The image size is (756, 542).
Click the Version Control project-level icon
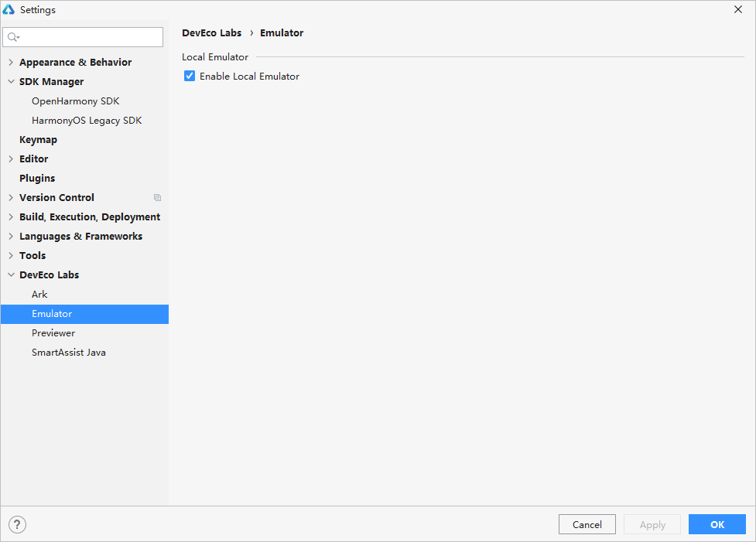[x=157, y=197]
